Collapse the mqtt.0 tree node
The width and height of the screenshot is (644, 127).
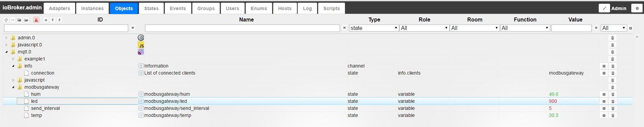[x=6, y=52]
